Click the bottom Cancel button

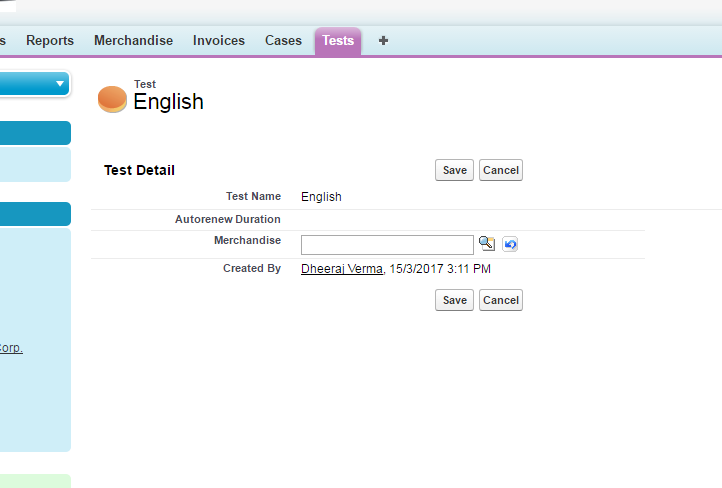tap(500, 300)
